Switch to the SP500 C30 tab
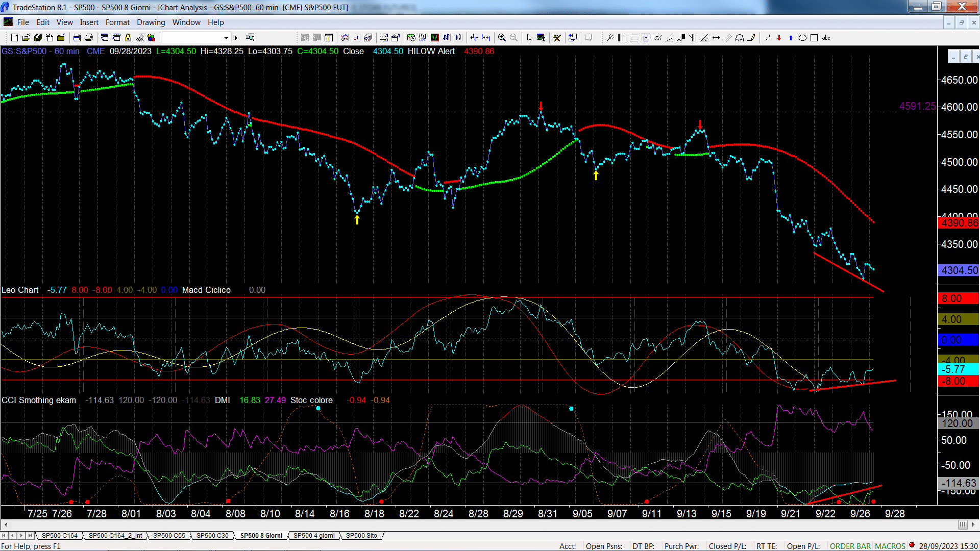 [x=212, y=535]
